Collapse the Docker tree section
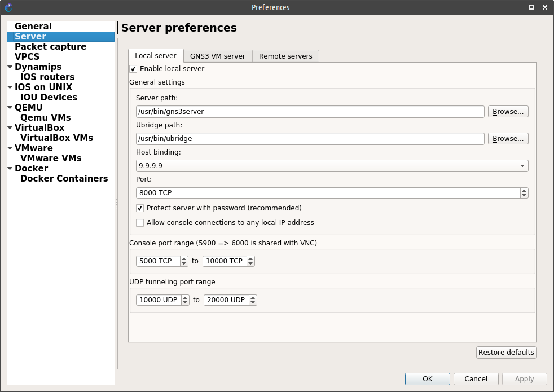The width and height of the screenshot is (554, 392). [x=10, y=169]
